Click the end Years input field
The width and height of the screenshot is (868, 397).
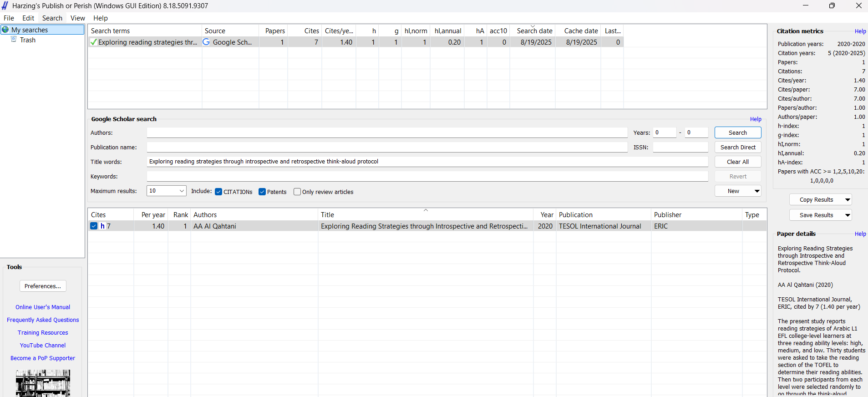[696, 132]
